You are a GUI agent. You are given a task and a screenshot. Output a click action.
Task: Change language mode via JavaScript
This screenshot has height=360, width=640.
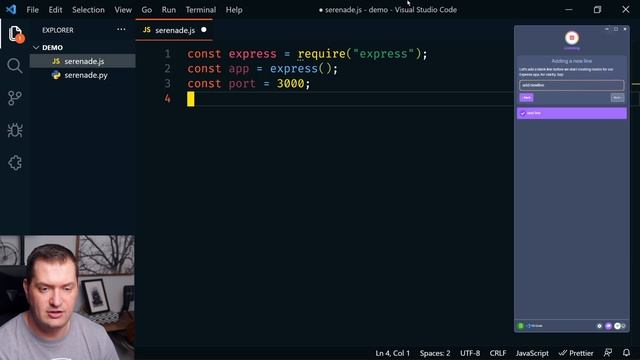point(532,353)
